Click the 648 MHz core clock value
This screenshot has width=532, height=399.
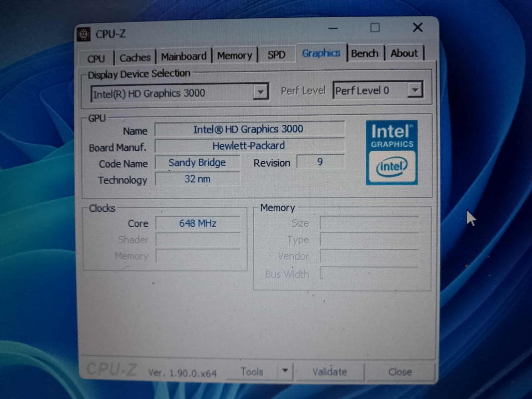point(198,223)
